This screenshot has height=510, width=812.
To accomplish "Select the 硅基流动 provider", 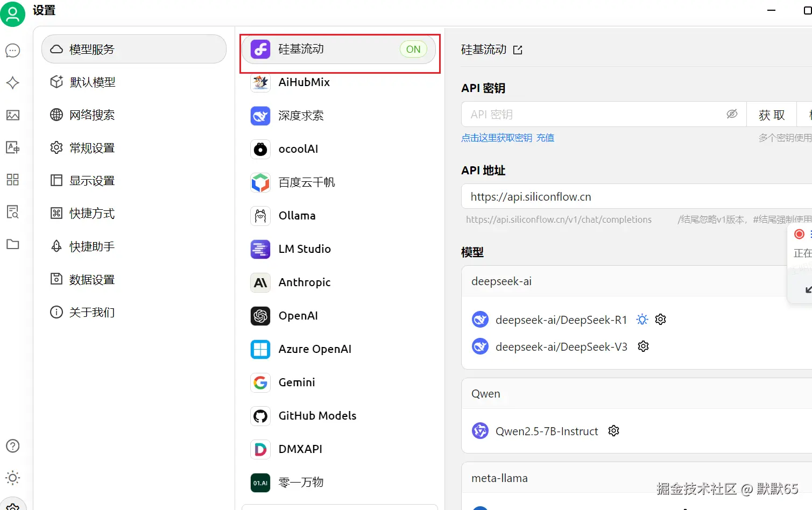I will coord(339,49).
